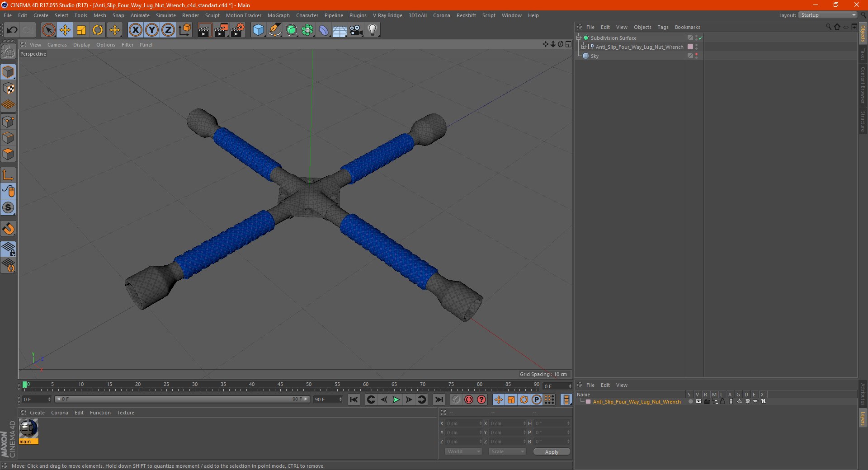Open the MoGraph menu

point(278,15)
